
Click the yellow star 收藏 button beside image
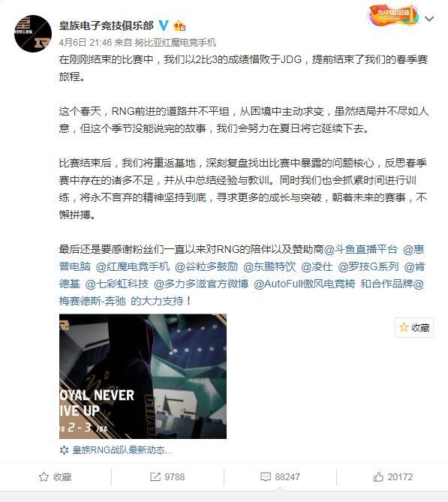414,327
